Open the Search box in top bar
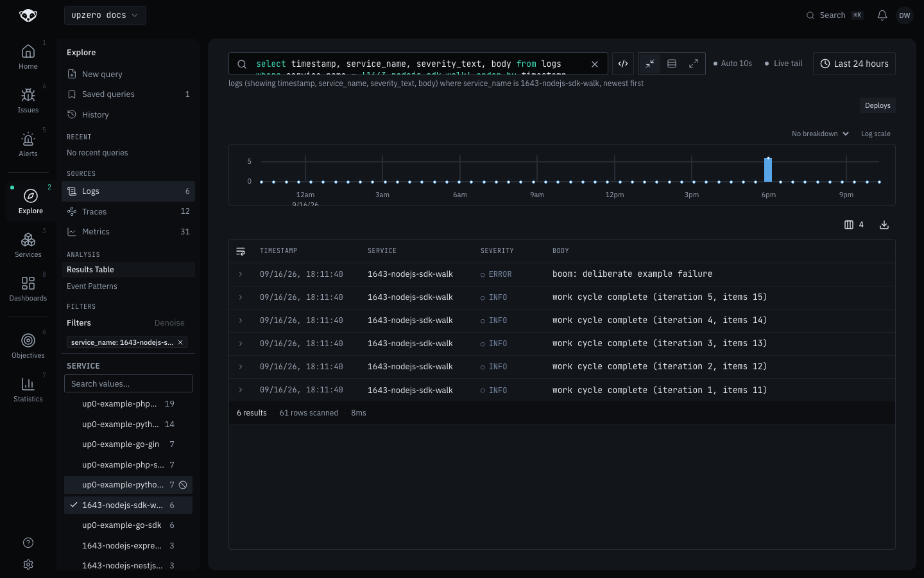The image size is (924, 578). pos(834,15)
